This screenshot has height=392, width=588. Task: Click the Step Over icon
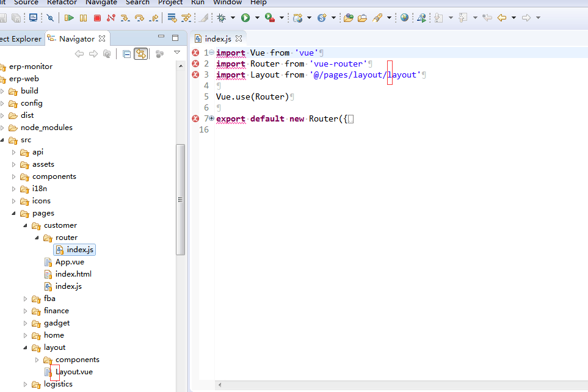139,18
